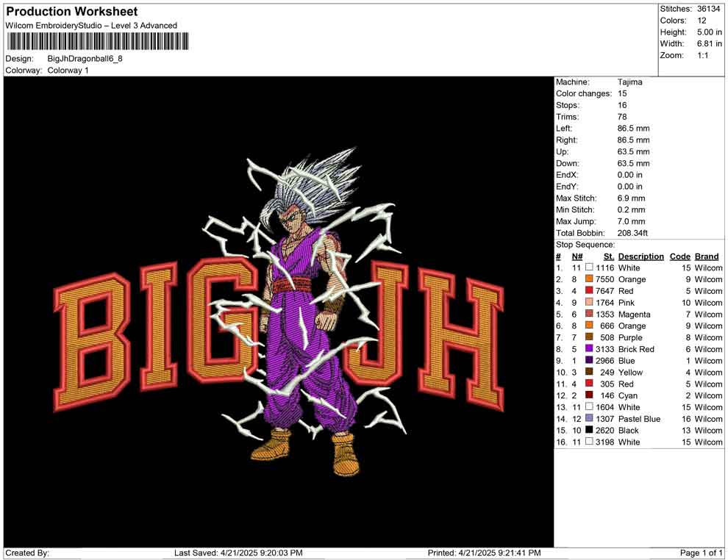Screen dimensions: 728x560
Task: Click the Right value 86.5 mm
Action: click(634, 140)
